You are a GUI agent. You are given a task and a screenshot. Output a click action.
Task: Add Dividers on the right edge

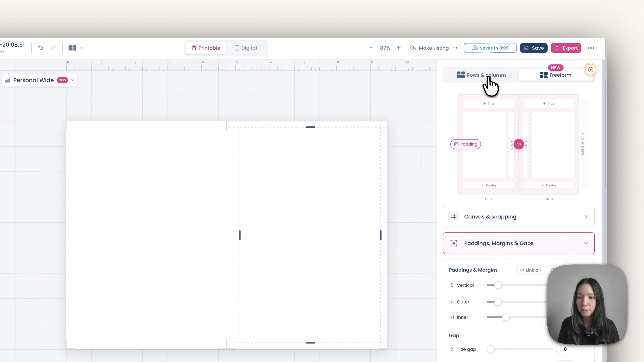(583, 144)
